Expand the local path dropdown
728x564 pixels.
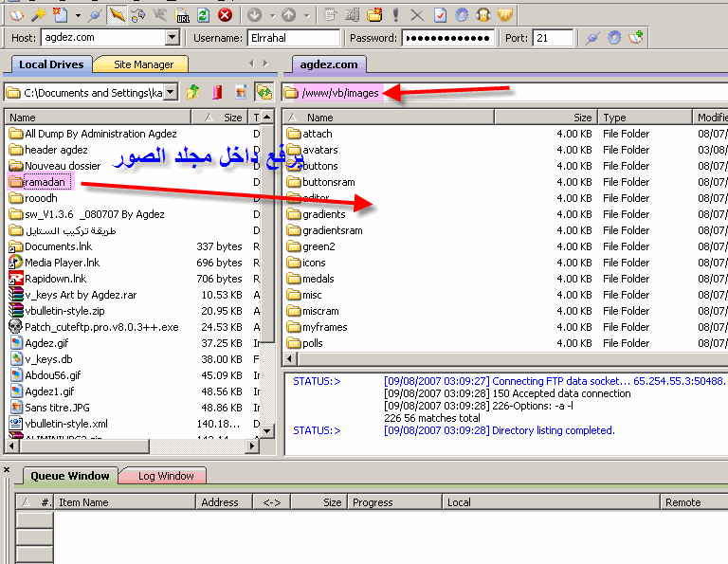point(171,92)
